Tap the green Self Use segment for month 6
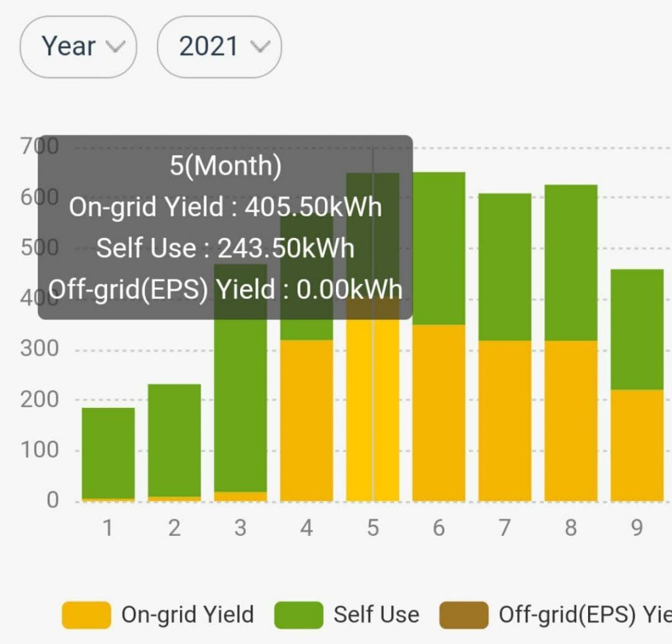The image size is (672, 644). (x=438, y=249)
